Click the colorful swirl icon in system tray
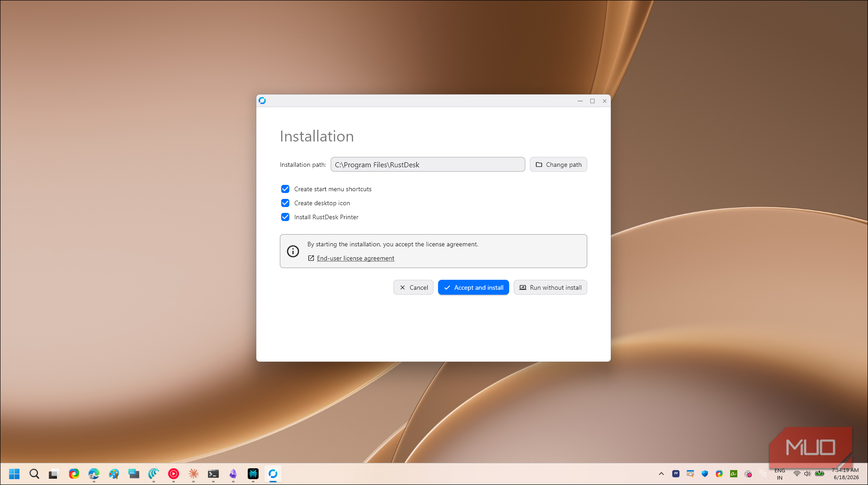 (x=719, y=474)
